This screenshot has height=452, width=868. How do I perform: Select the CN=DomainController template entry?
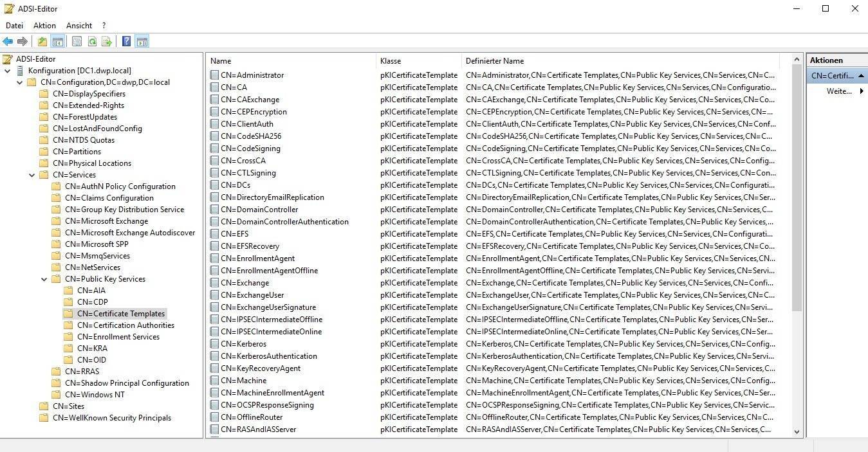(259, 210)
